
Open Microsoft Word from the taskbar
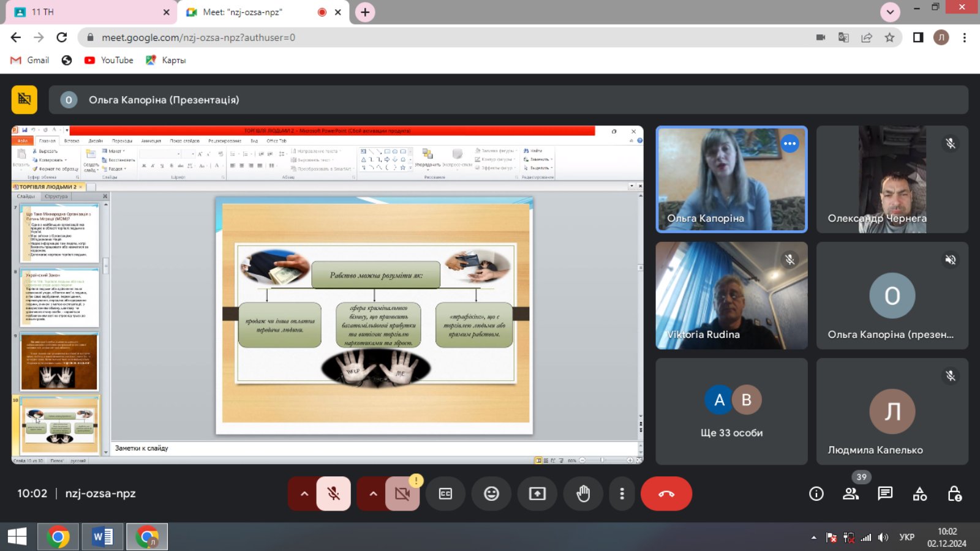pyautogui.click(x=102, y=537)
